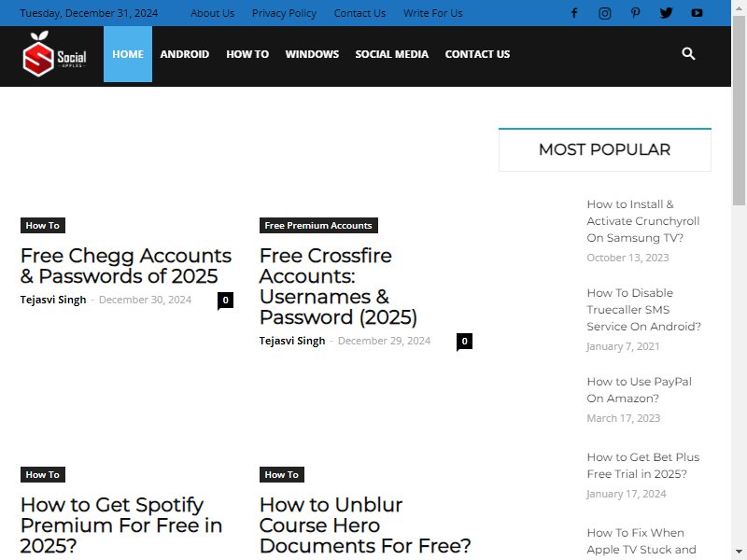747x560 pixels.
Task: Open the Twitter icon in top bar
Action: [x=666, y=13]
